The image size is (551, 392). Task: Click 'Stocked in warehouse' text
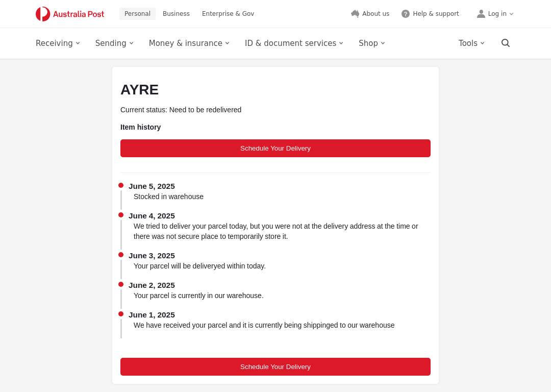[x=168, y=197]
